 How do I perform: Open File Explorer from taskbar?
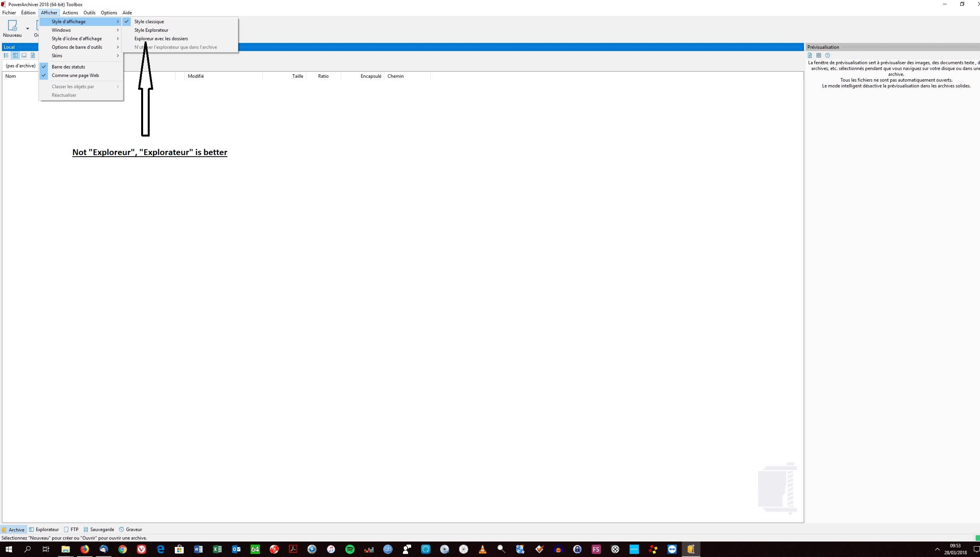[x=65, y=549]
